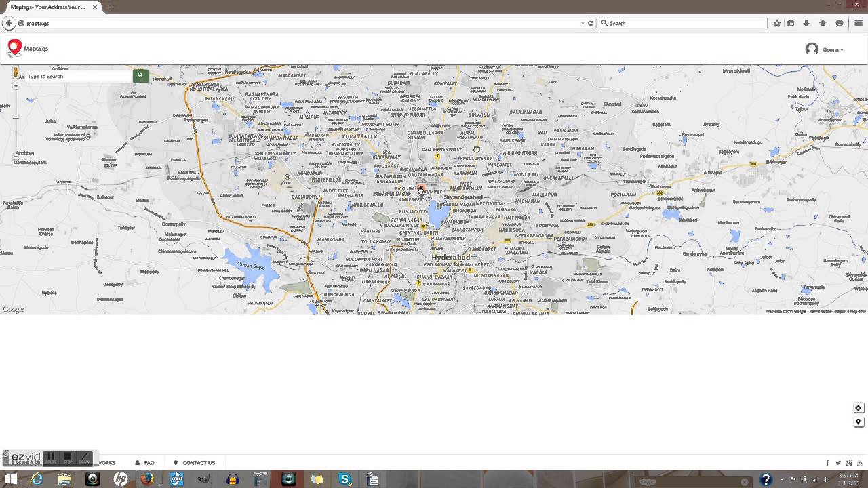This screenshot has height=488, width=868.
Task: Open the Twitter footer icon
Action: pos(838,463)
